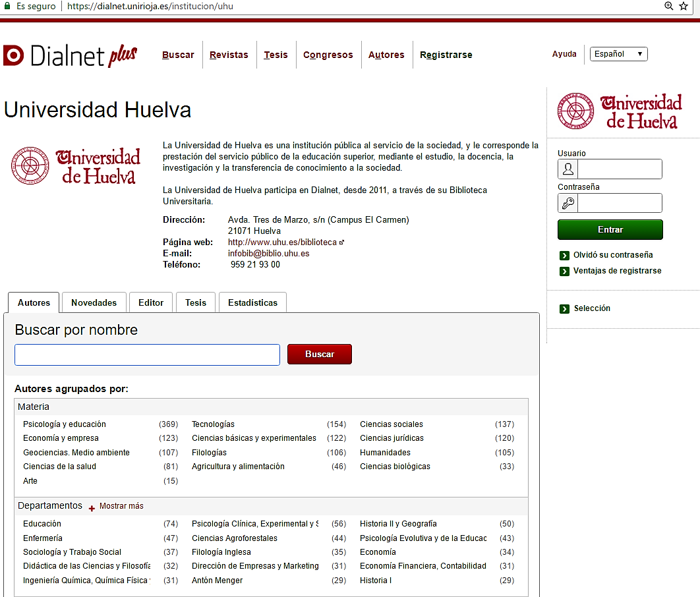Switch to the Novedades tab

pos(94,302)
